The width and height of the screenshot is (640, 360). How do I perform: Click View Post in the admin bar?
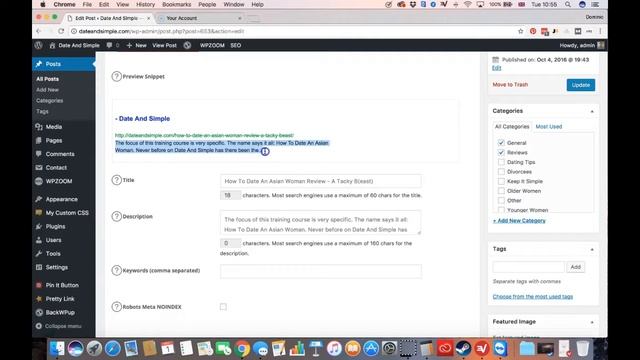[164, 45]
